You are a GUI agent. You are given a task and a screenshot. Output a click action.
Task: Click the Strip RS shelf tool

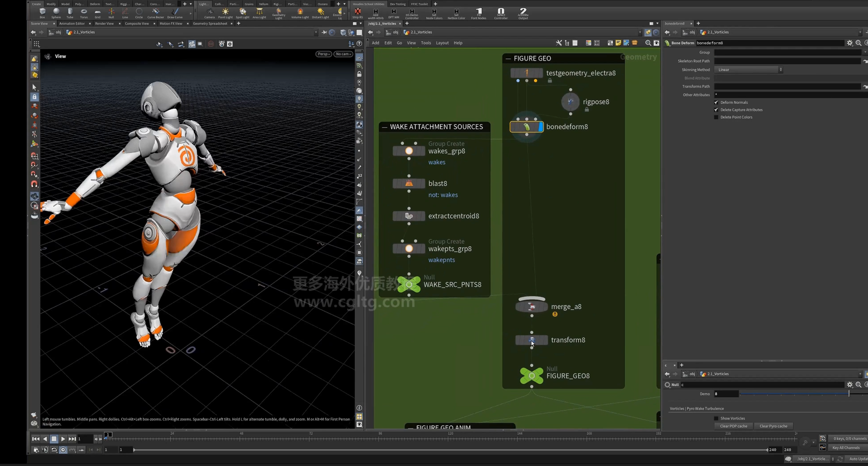coord(358,13)
